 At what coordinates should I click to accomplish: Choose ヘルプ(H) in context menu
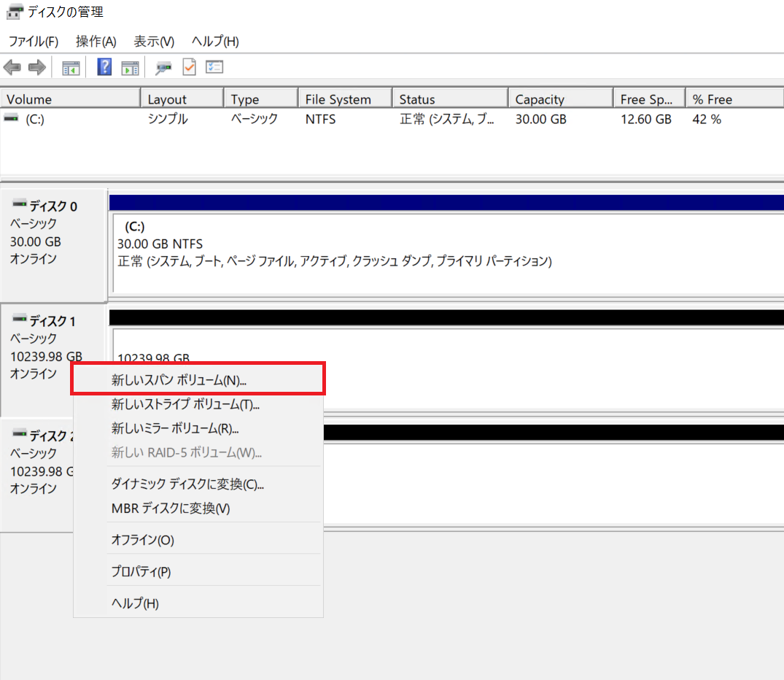click(198, 603)
